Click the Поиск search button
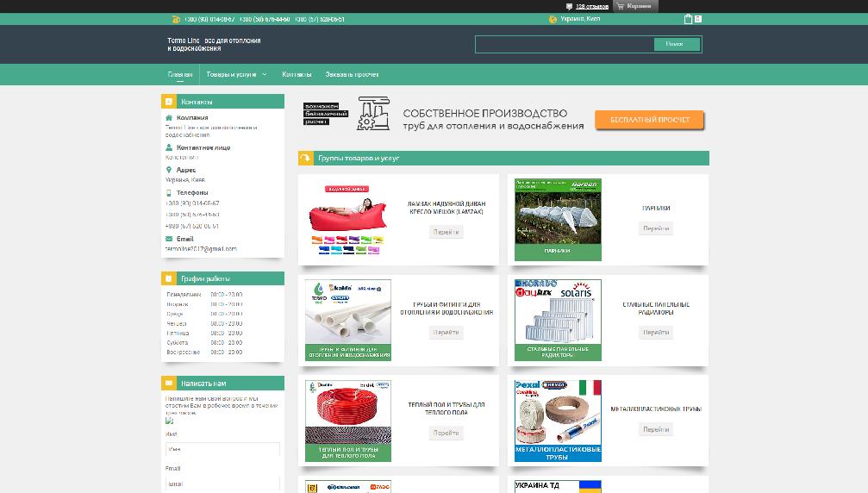 pyautogui.click(x=677, y=44)
